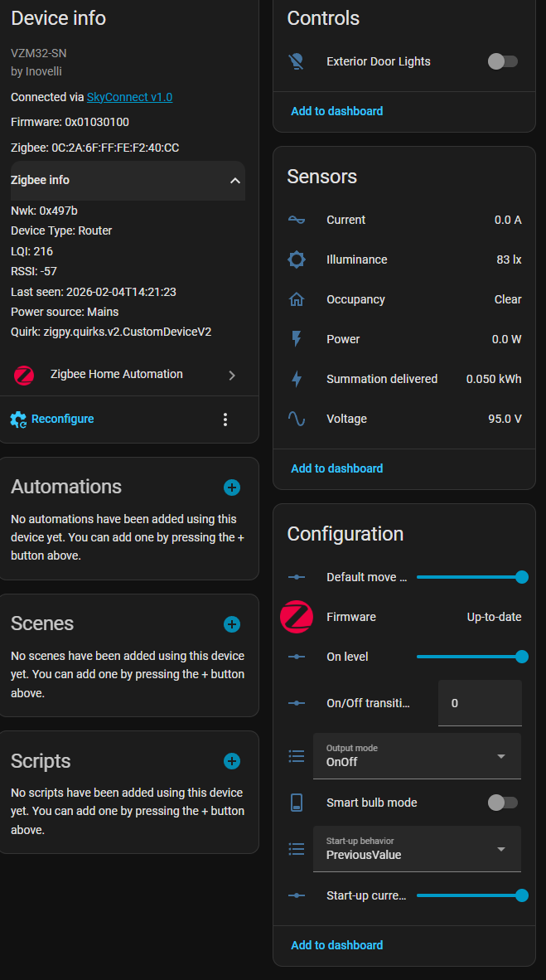Click the On level slider
546x980 pixels.
(469, 657)
